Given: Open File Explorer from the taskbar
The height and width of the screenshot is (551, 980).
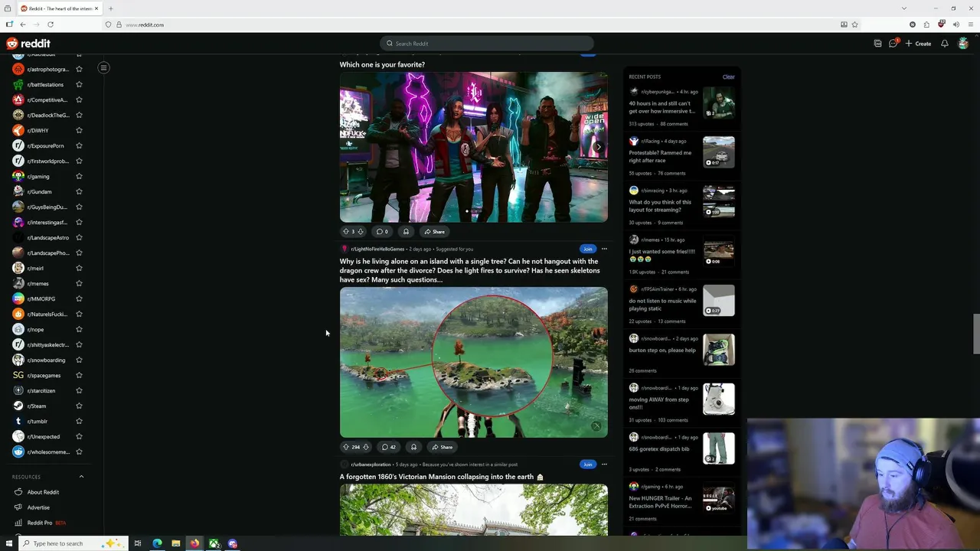Looking at the screenshot, I should point(175,543).
